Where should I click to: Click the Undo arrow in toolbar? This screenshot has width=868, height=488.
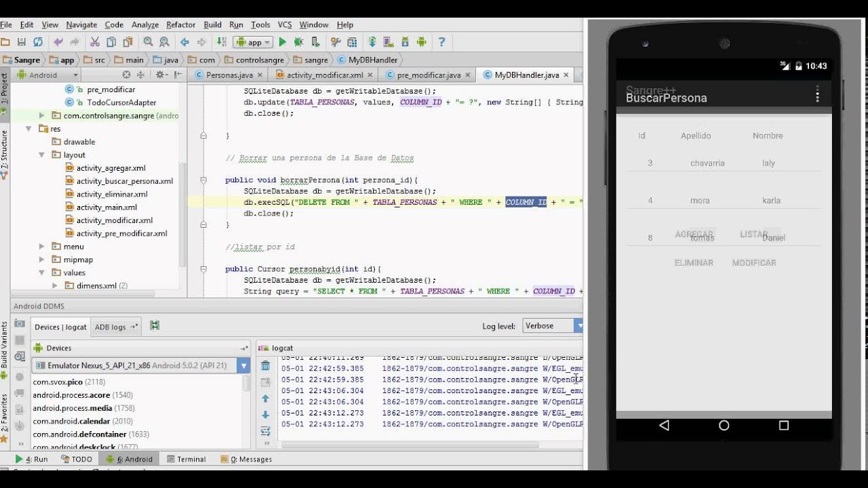pyautogui.click(x=58, y=42)
